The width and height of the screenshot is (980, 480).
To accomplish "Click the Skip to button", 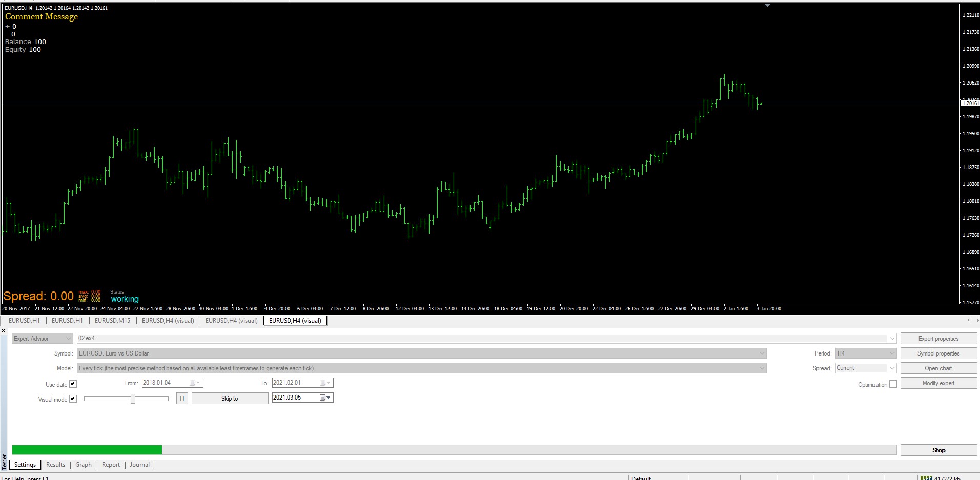I will (230, 398).
